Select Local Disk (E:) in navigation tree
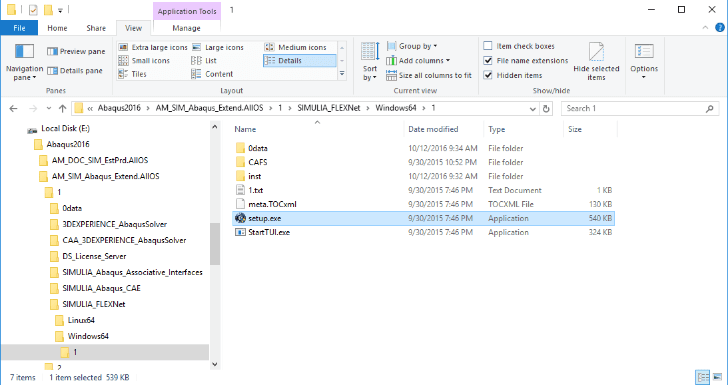 pyautogui.click(x=65, y=129)
